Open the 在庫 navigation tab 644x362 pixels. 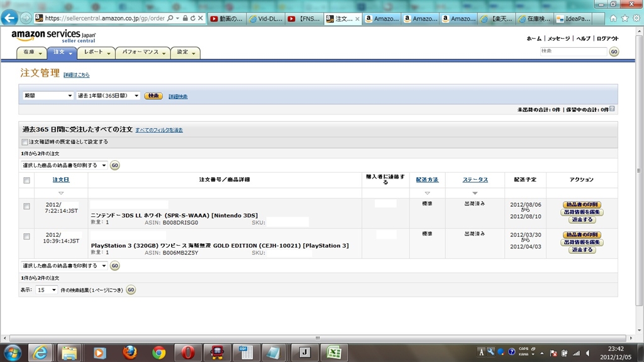pyautogui.click(x=31, y=53)
